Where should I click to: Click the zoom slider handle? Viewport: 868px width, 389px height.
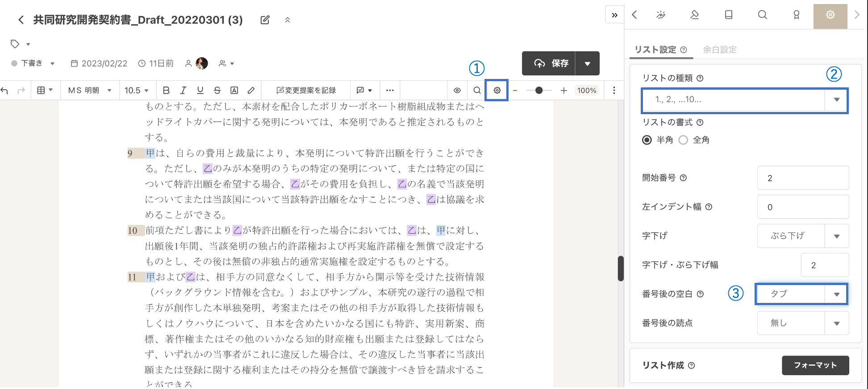[x=539, y=91]
